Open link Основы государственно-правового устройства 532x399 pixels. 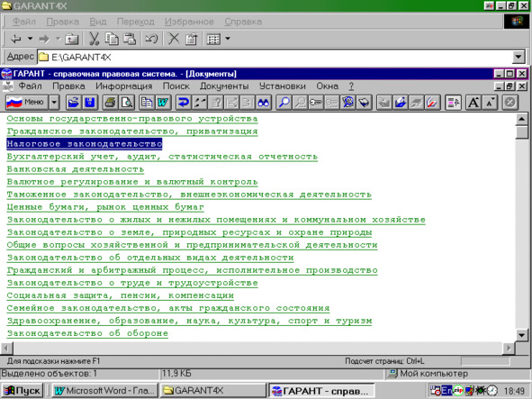pos(132,119)
